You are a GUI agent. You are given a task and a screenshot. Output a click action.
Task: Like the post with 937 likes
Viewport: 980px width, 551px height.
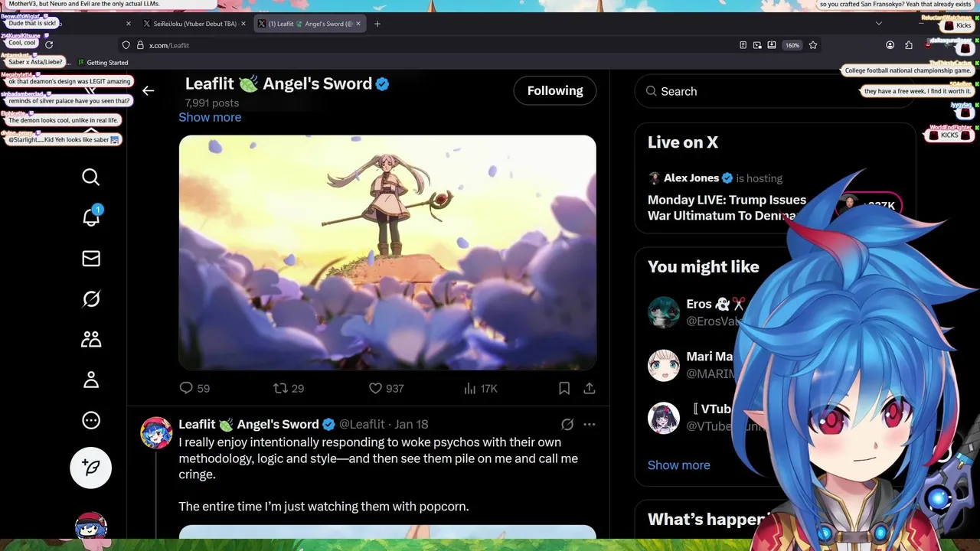point(386,389)
